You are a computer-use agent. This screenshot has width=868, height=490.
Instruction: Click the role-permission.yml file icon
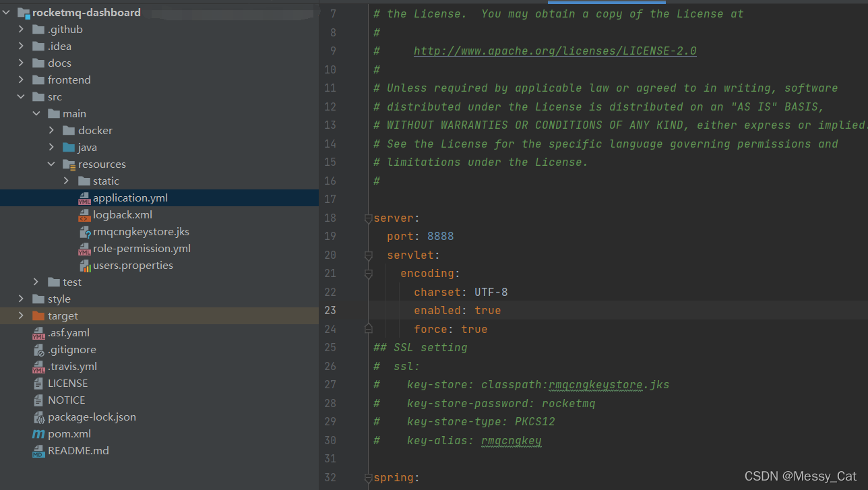[84, 249]
